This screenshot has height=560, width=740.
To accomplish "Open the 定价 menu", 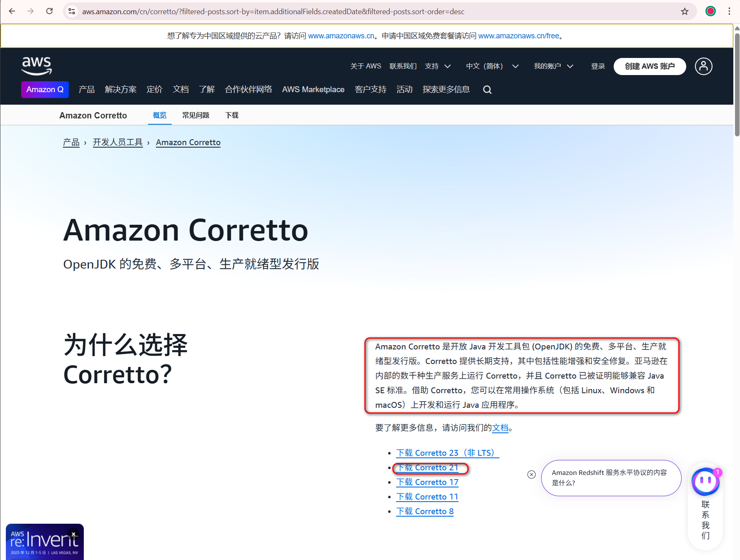I will tap(154, 90).
